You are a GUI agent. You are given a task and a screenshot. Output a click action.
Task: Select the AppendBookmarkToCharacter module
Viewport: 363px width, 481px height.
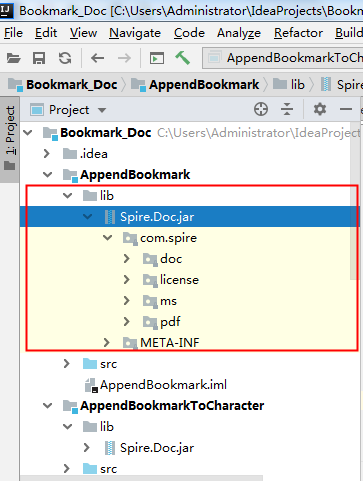(x=172, y=406)
